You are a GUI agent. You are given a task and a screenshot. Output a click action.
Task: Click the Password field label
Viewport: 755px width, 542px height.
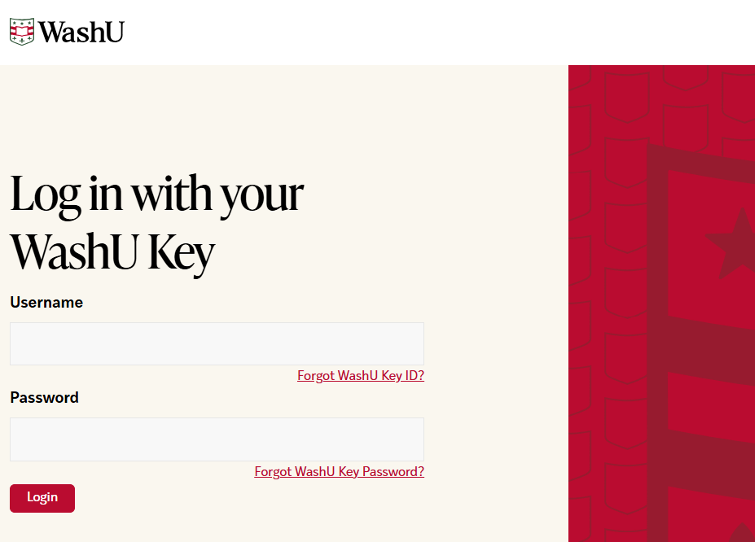point(44,397)
